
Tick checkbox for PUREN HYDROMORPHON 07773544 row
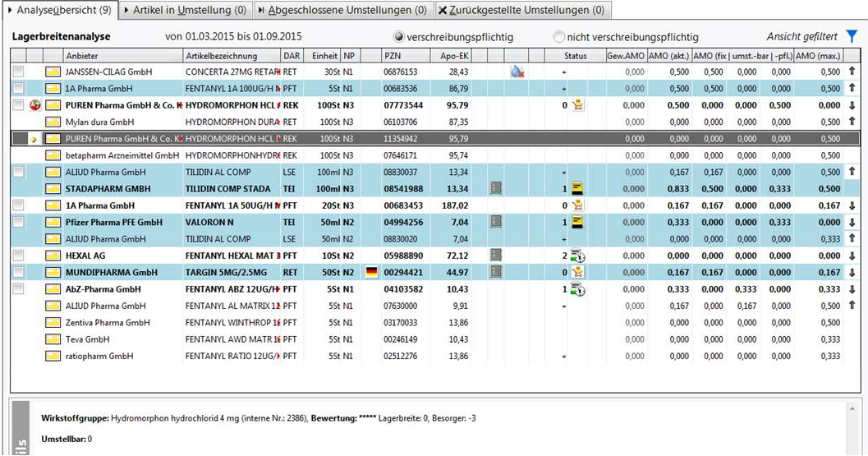[x=18, y=104]
